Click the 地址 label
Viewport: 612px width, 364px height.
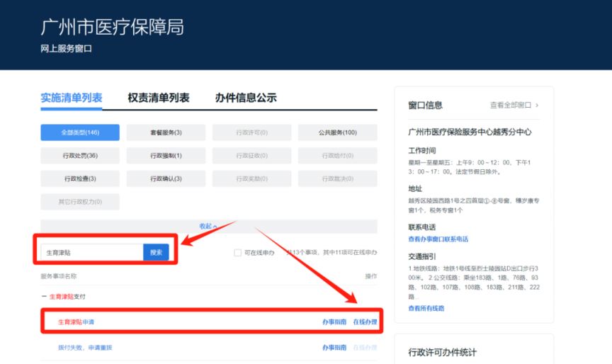click(x=415, y=189)
